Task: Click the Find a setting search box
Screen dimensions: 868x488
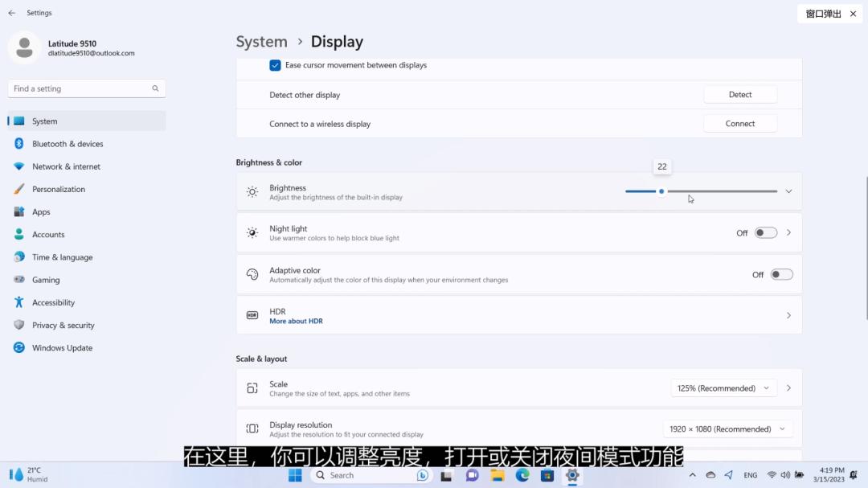Action: [80, 88]
